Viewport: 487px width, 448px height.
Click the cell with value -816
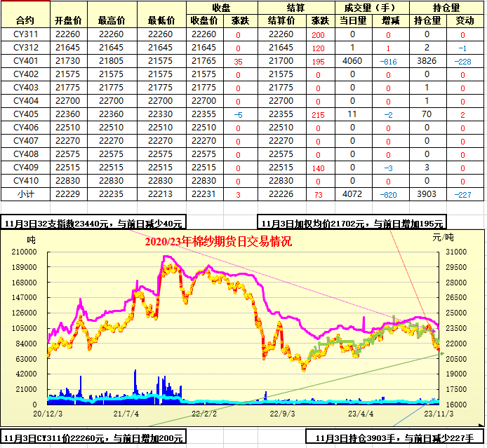(x=387, y=62)
